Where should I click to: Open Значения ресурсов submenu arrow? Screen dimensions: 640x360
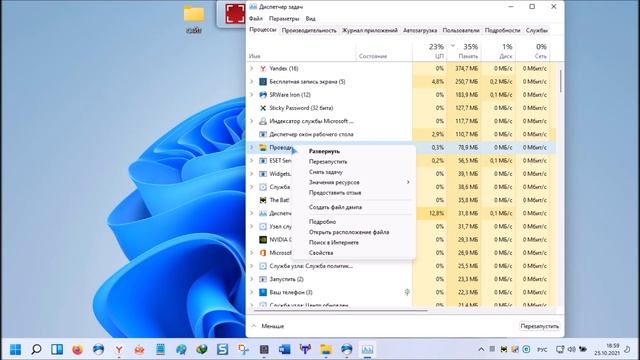pos(408,182)
